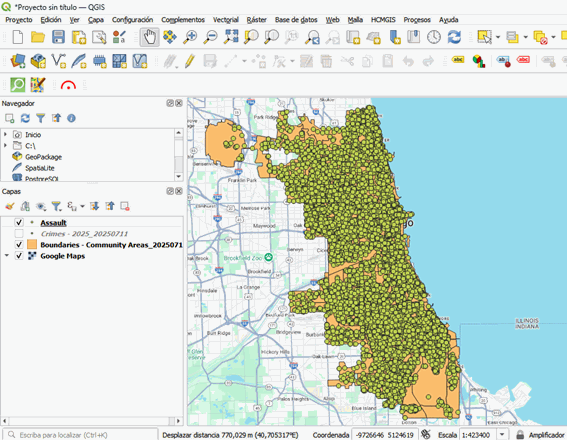Create a new project with the blank page icon

point(17,37)
